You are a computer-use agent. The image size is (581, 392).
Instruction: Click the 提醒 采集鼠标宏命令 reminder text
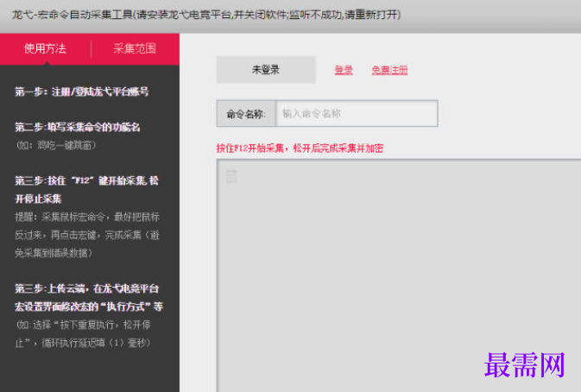click(x=87, y=235)
